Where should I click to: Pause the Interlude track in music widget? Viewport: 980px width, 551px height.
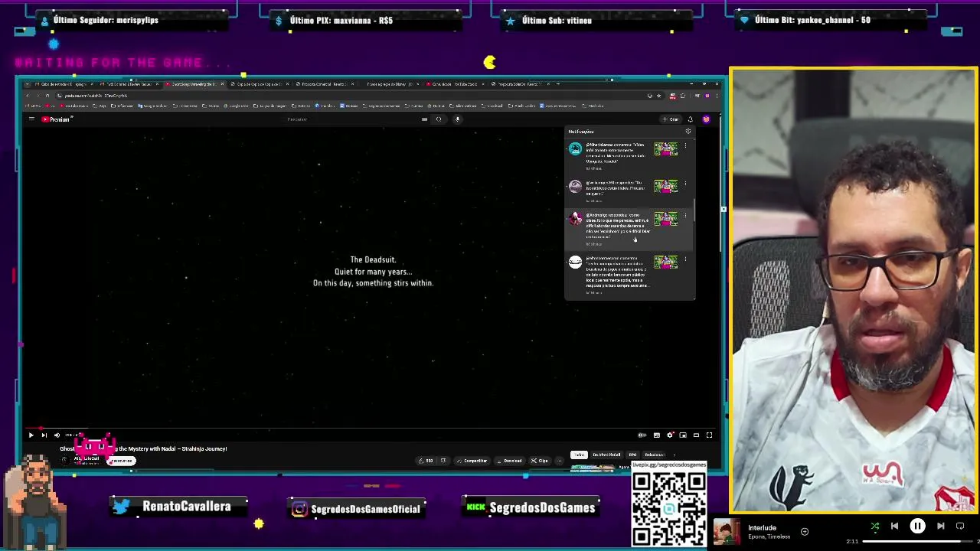[917, 527]
